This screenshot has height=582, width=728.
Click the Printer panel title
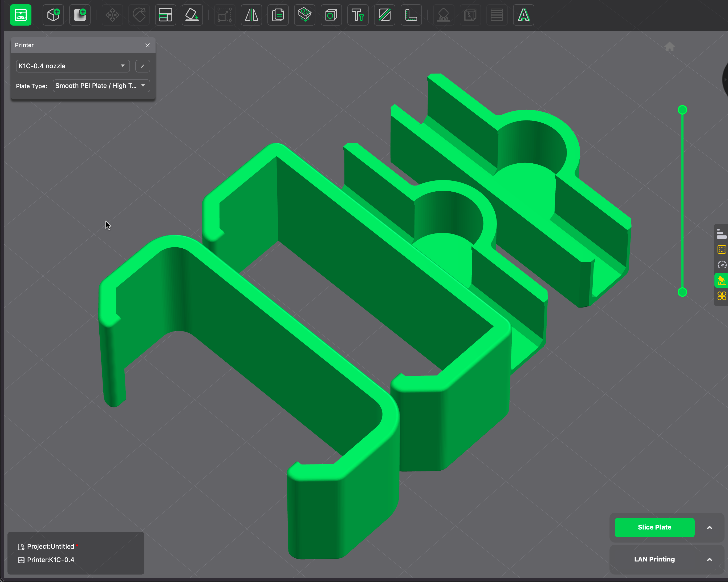24,45
